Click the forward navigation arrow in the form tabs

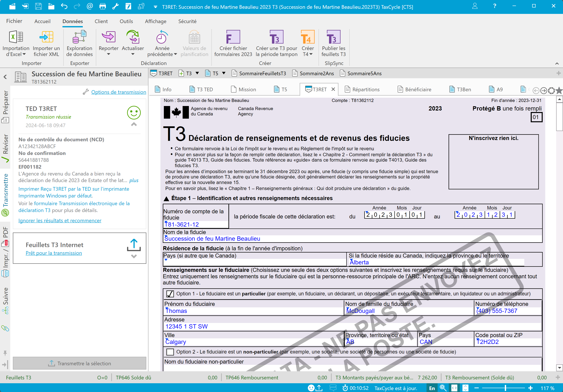click(544, 90)
